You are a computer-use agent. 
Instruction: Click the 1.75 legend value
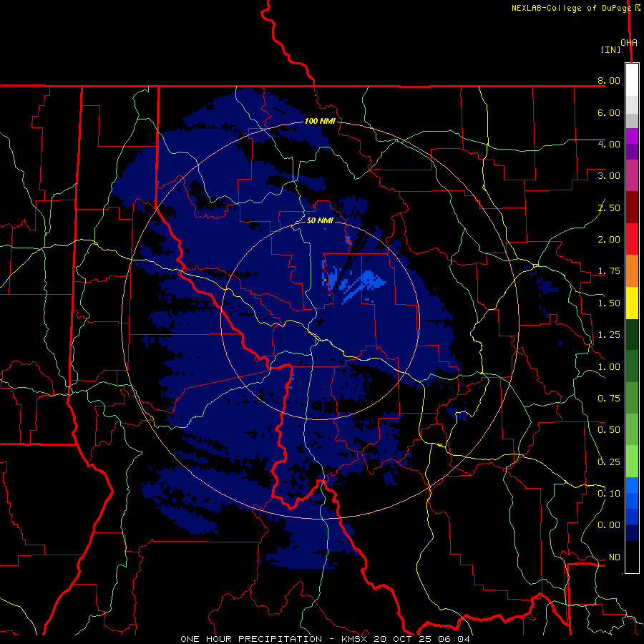(609, 271)
